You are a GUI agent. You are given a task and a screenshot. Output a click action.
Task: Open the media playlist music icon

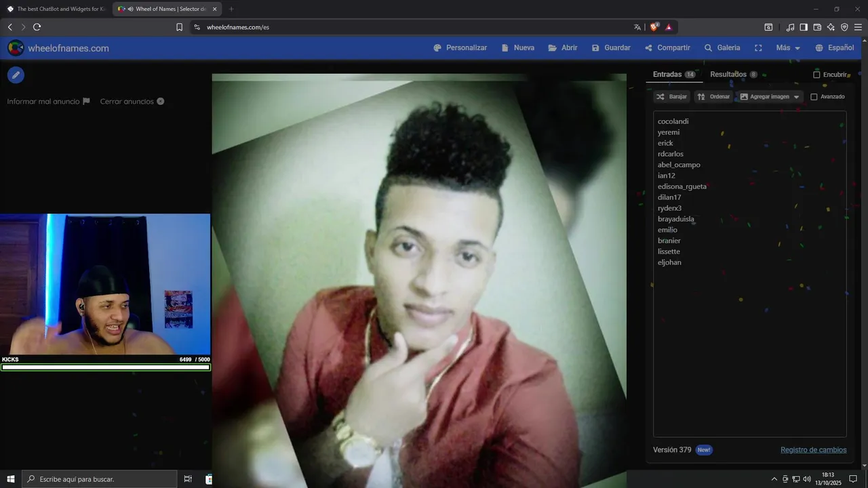click(x=790, y=27)
